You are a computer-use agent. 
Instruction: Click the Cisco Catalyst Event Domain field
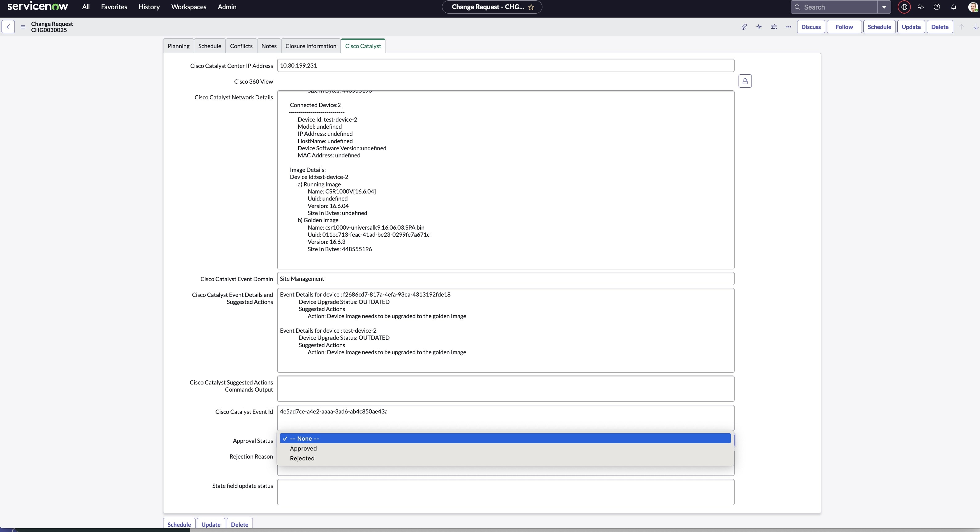[506, 278]
